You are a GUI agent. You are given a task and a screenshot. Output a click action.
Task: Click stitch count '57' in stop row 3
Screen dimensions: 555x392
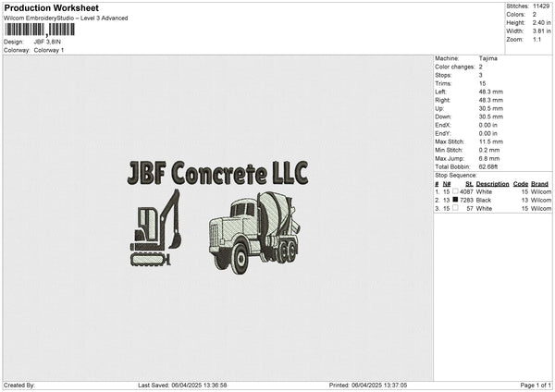pyautogui.click(x=470, y=209)
